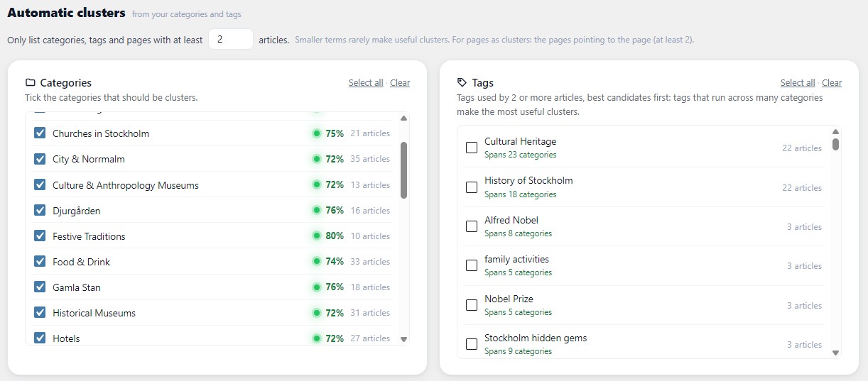Focus the minimum articles number field

(x=231, y=40)
